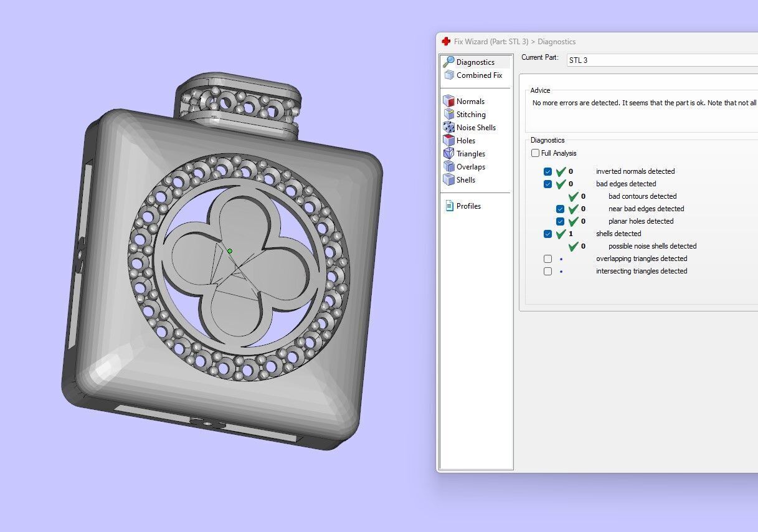The height and width of the screenshot is (532, 758).
Task: Click the clover shape on the model
Action: click(x=239, y=266)
